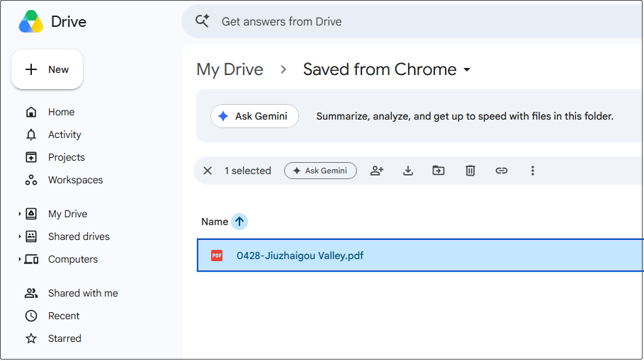The height and width of the screenshot is (361, 644).
Task: Click the Home house icon
Action: pyautogui.click(x=31, y=112)
